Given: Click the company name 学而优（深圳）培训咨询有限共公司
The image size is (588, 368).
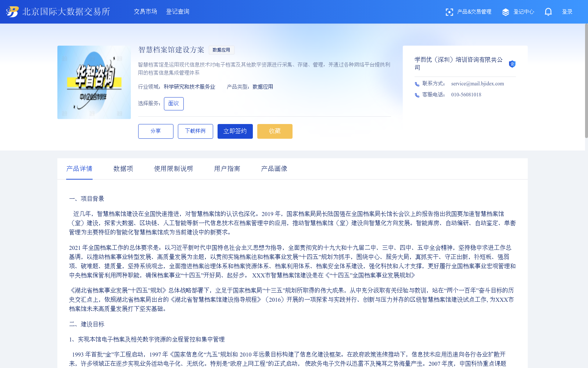Looking at the screenshot, I should point(459,64).
